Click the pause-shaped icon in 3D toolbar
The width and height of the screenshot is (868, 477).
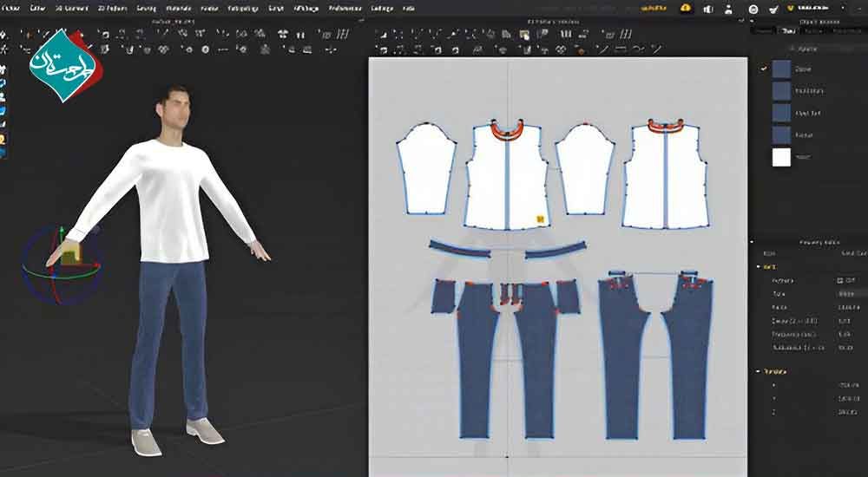(x=300, y=35)
